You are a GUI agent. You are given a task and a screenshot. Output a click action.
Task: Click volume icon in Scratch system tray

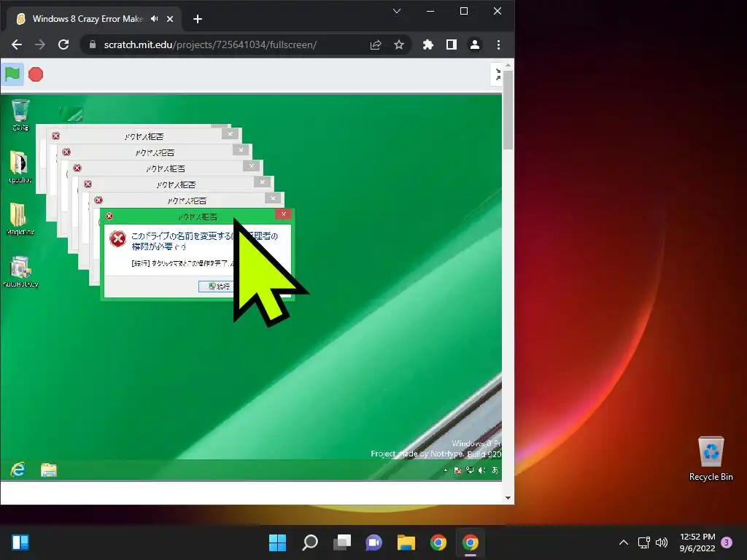pyautogui.click(x=482, y=470)
